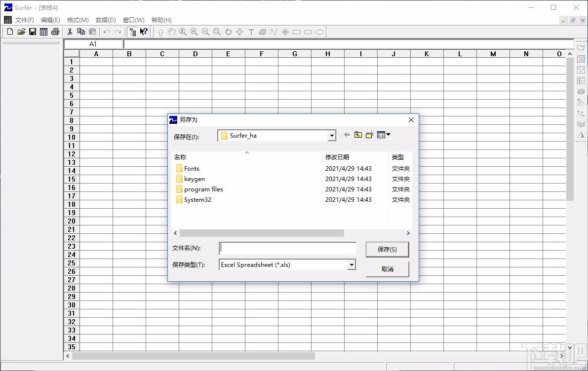Select the Rounded Rectangle drawing tool
Screen dimensions: 588x371
(x=308, y=32)
